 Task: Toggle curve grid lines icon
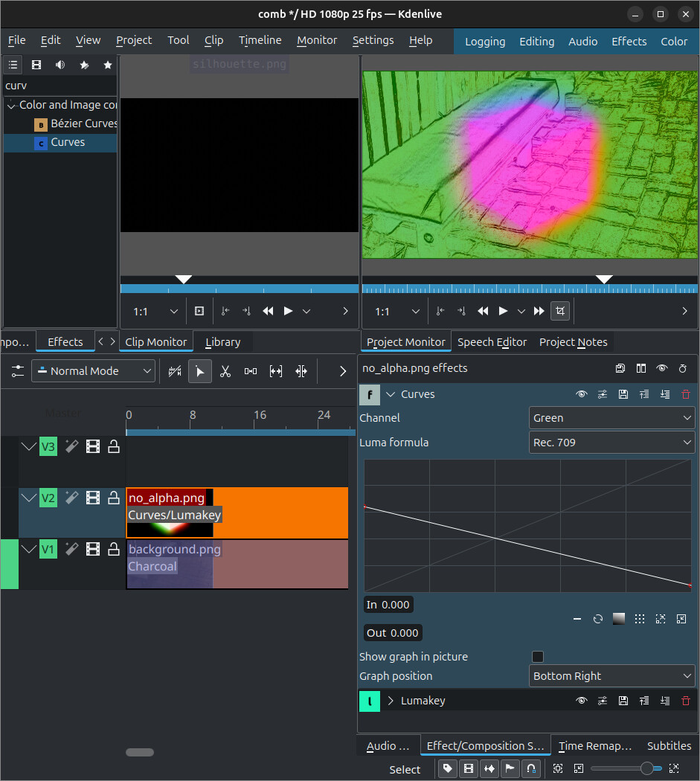click(640, 619)
